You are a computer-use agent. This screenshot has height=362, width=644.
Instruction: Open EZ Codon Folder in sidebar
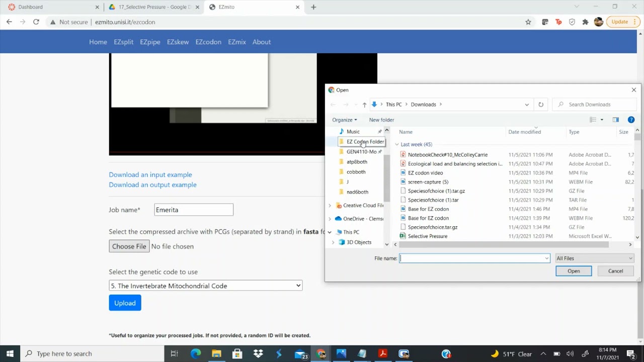point(365,142)
